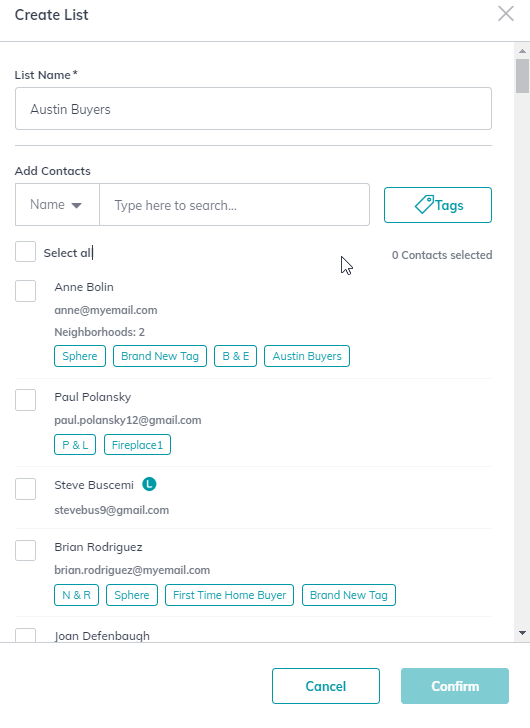
Task: Check the Brian Rodriguez contact
Action: pos(26,551)
